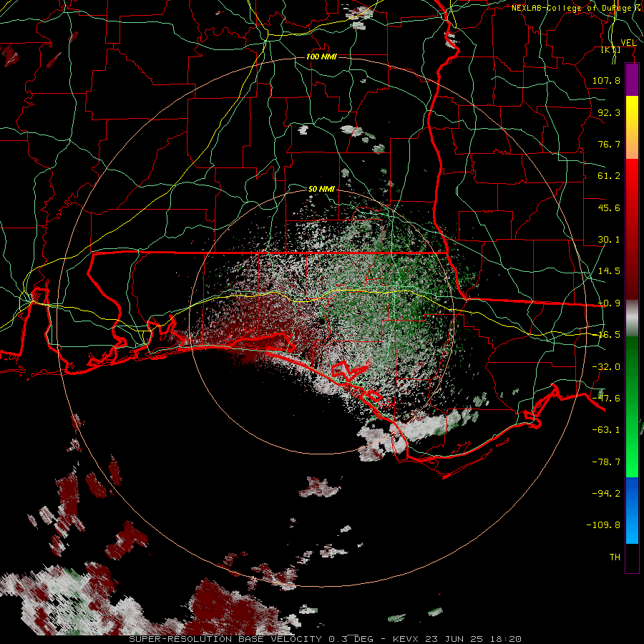Click the yellow-orange segment of the color bar
Viewport: 644px width, 644px height.
632,127
